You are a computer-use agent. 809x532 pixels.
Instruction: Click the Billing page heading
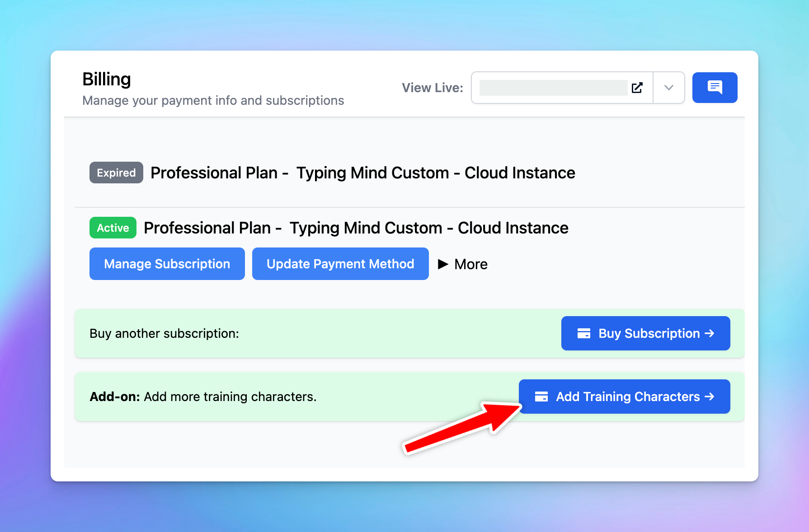click(107, 79)
